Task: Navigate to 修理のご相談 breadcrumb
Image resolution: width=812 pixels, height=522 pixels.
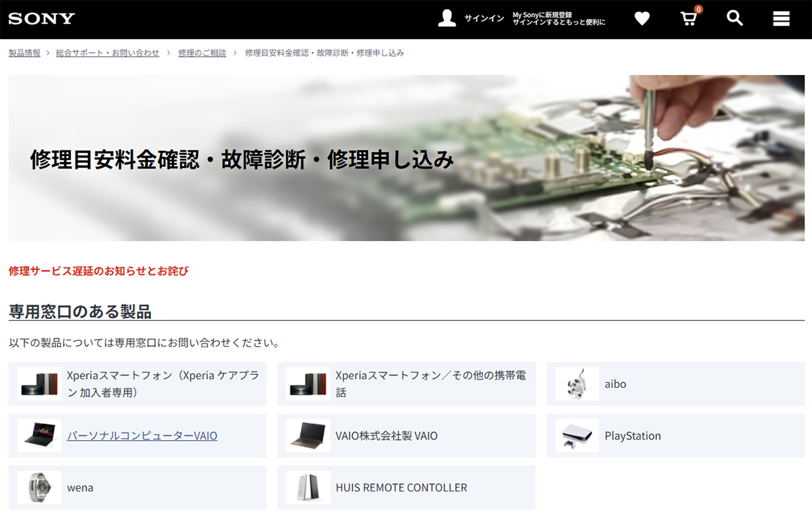Action: (x=202, y=53)
